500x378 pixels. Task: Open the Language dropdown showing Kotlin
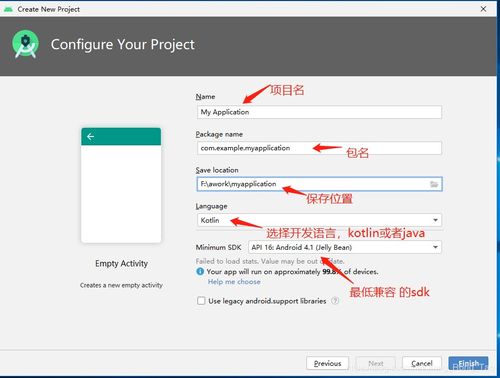(x=319, y=220)
